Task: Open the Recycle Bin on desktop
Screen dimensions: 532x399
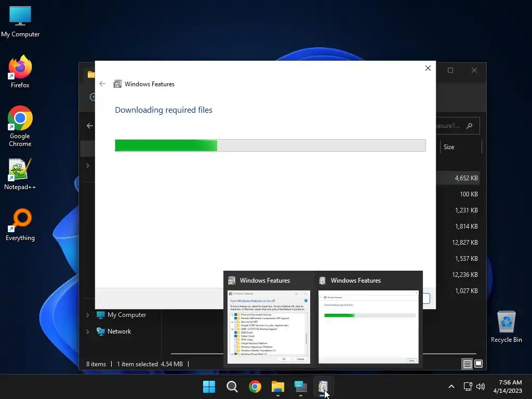Action: (506, 327)
